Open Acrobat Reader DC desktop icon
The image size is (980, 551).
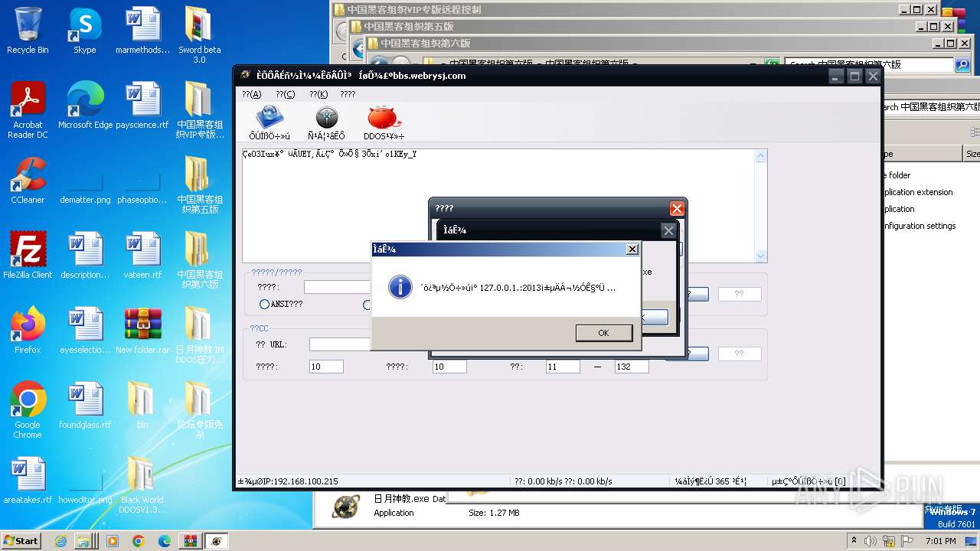click(28, 111)
